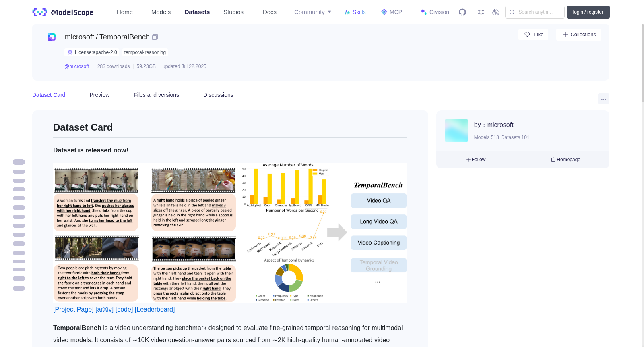
Task: Focus the search anything input field
Action: [535, 12]
